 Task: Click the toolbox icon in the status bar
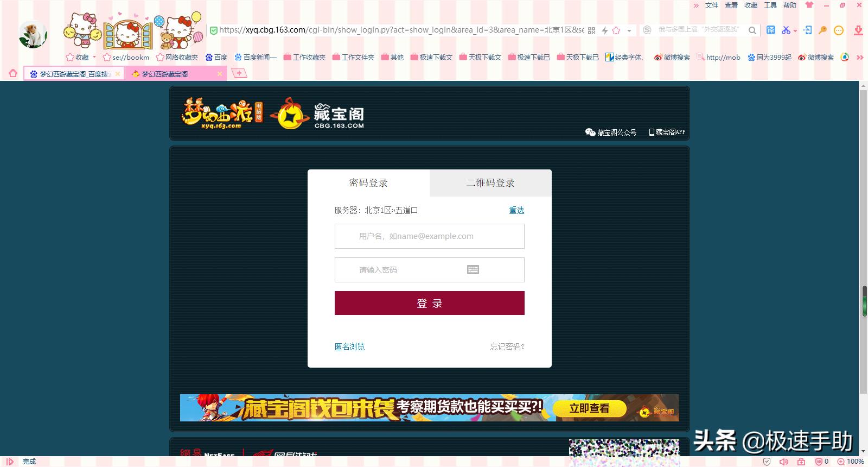click(x=801, y=462)
